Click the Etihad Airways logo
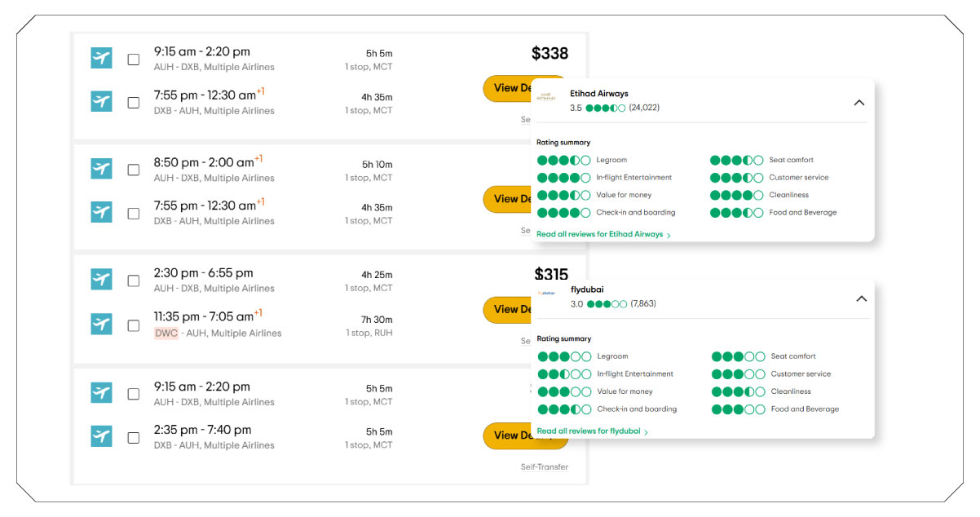 click(x=547, y=95)
